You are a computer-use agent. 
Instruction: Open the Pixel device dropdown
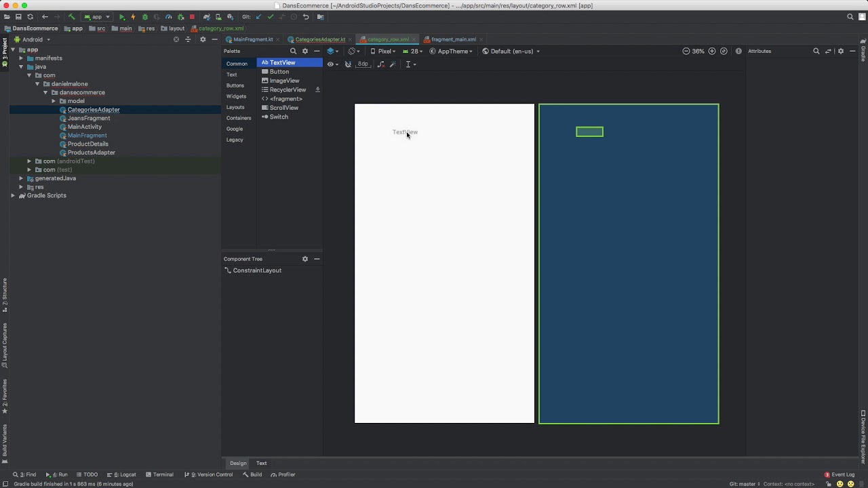383,51
